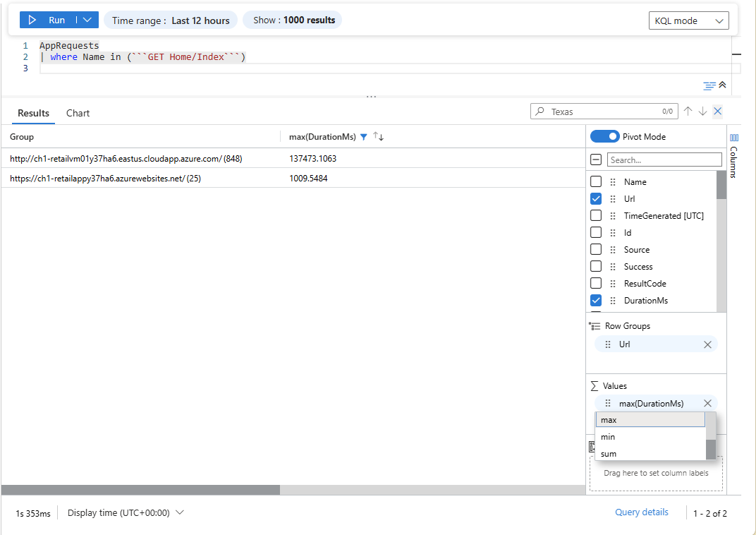
Task: Remove max(DurationMs) from Values
Action: tap(707, 403)
